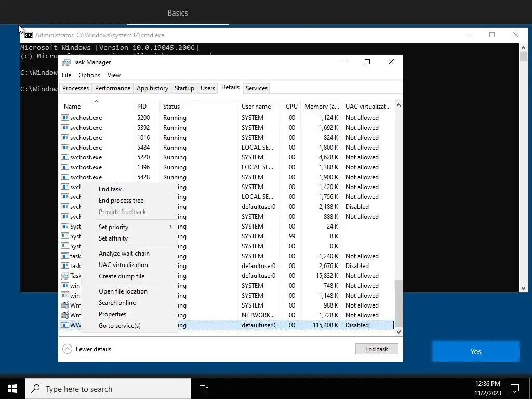Click the icon of svchost.exe PID 5484

click(x=65, y=147)
